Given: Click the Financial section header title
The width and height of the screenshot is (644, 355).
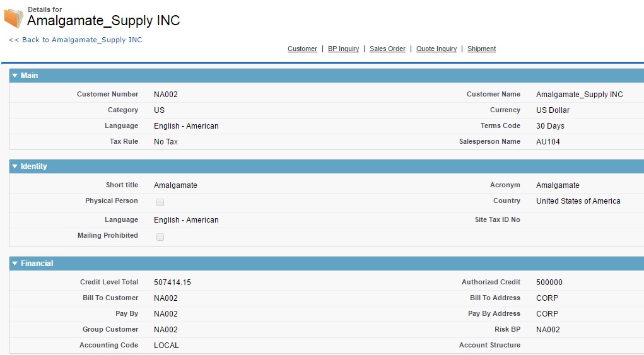Looking at the screenshot, I should 37,264.
